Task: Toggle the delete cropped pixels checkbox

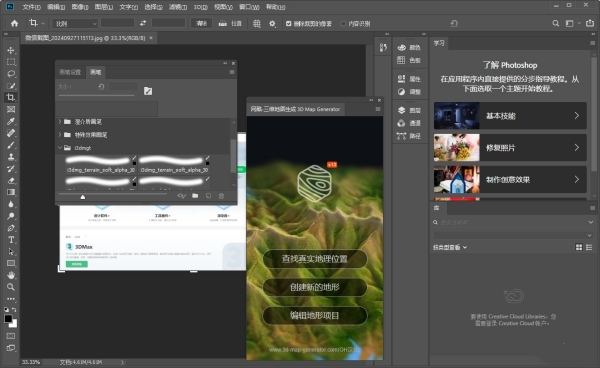Action: [x=289, y=24]
